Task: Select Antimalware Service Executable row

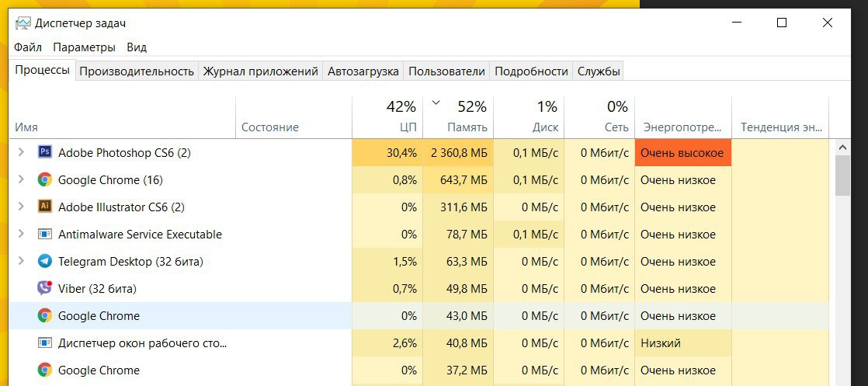Action: click(x=419, y=234)
